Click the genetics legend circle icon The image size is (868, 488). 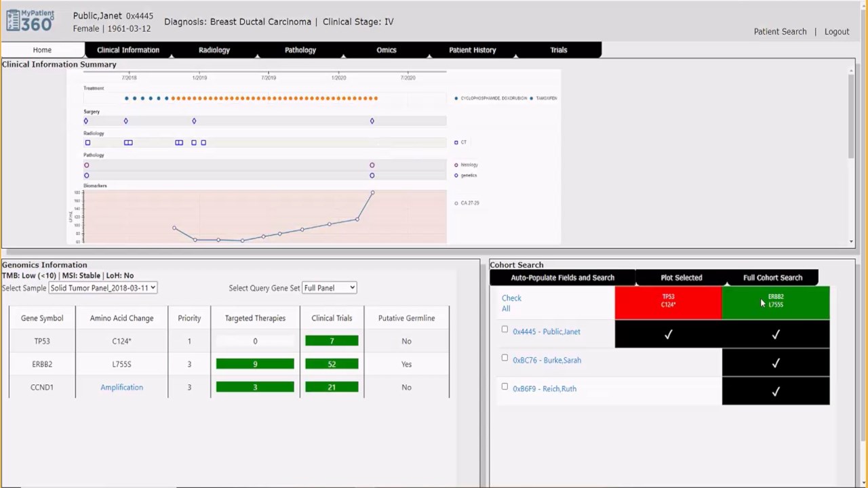point(456,176)
